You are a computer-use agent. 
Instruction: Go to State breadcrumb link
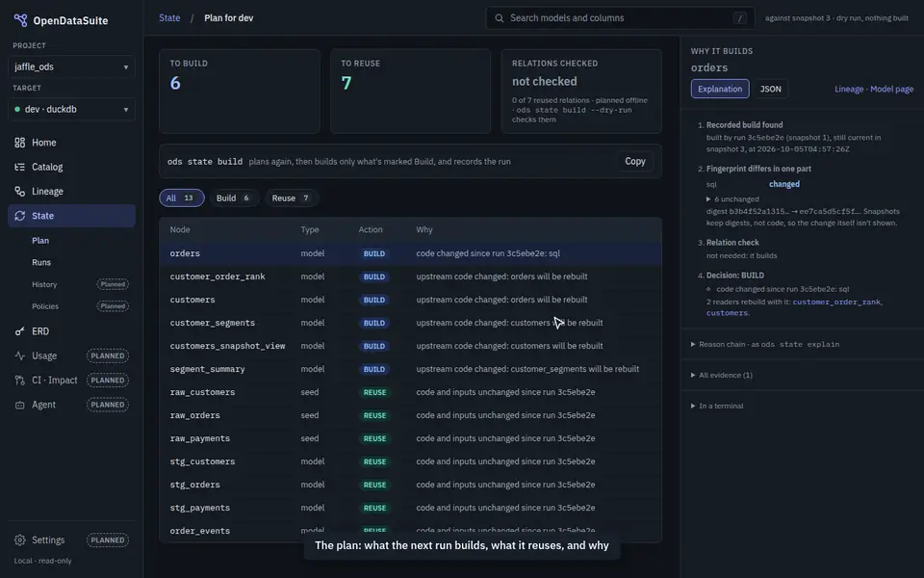pos(169,18)
